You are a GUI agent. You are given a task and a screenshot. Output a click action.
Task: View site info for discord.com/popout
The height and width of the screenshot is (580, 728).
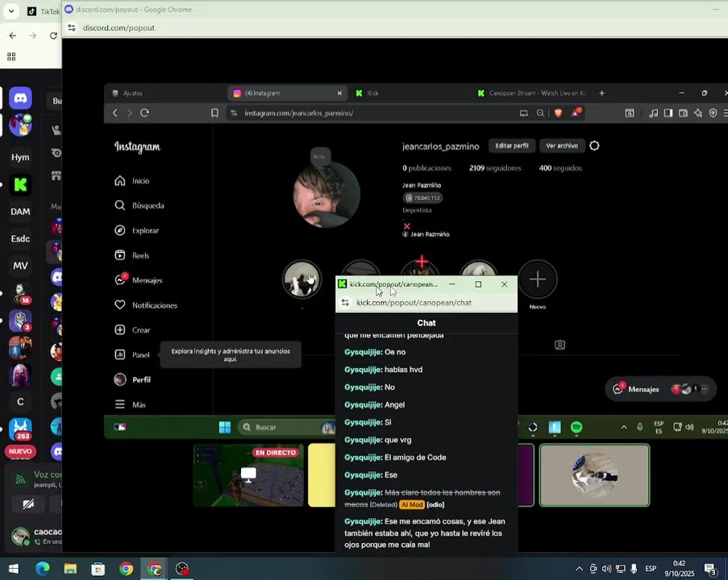72,28
